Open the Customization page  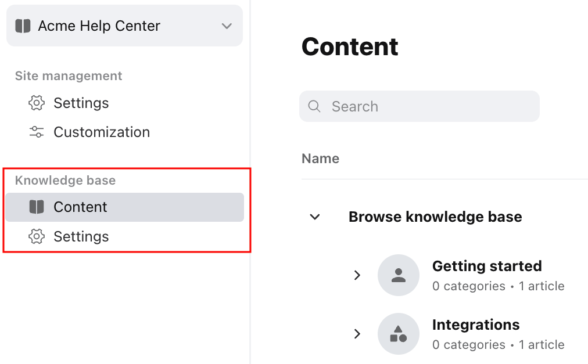coord(102,132)
